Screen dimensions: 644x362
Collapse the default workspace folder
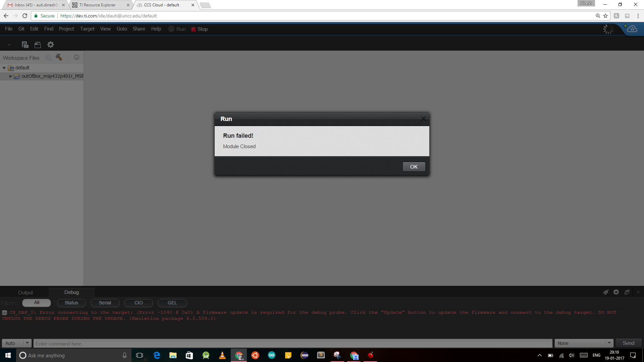click(x=4, y=68)
